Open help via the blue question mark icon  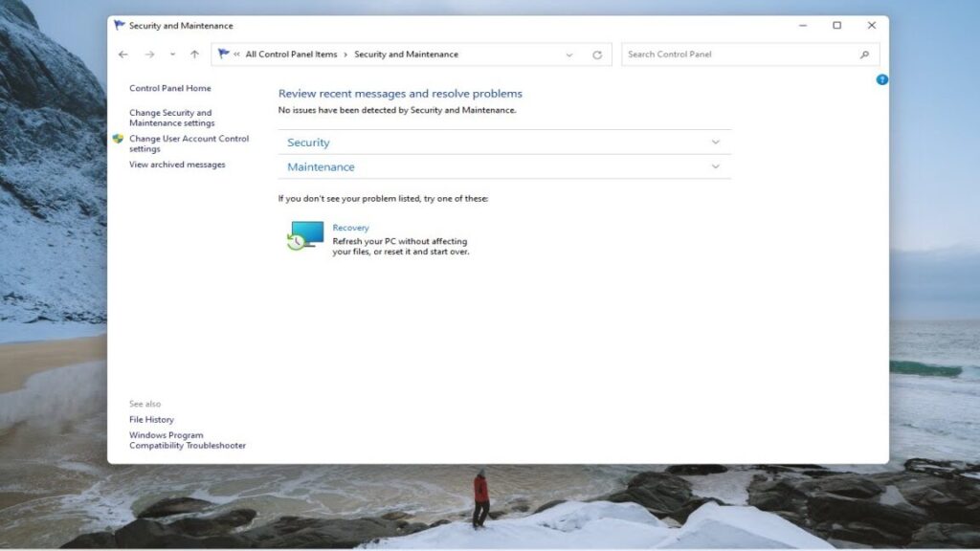tap(881, 80)
